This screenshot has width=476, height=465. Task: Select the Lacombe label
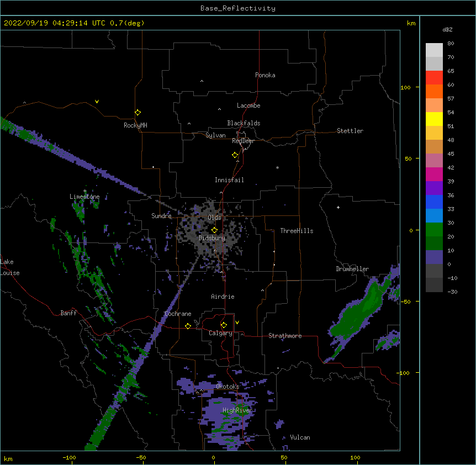pyautogui.click(x=248, y=105)
